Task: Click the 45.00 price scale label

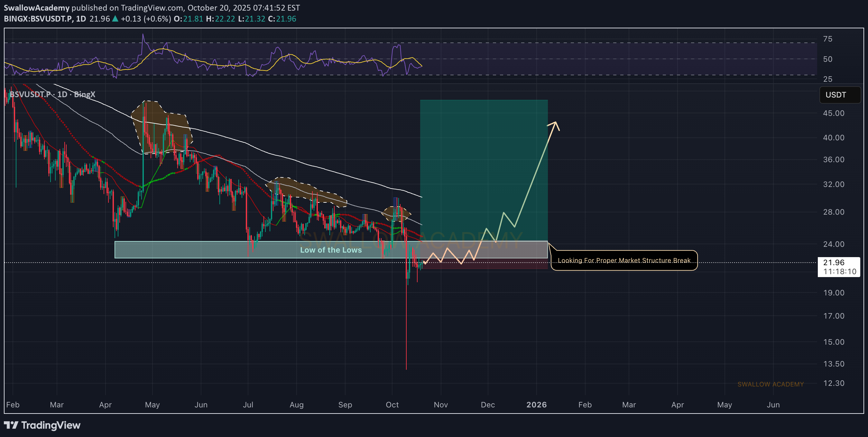Action: pos(834,113)
